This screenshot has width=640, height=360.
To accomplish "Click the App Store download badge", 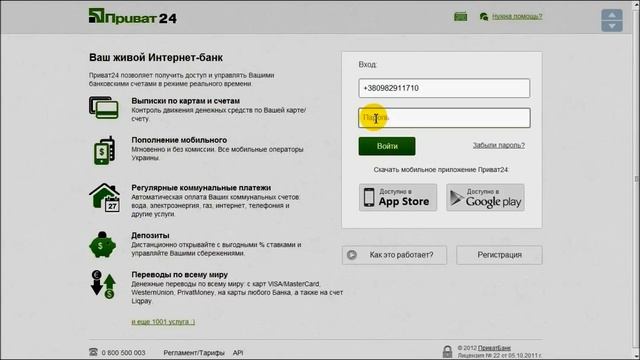I will pyautogui.click(x=398, y=198).
